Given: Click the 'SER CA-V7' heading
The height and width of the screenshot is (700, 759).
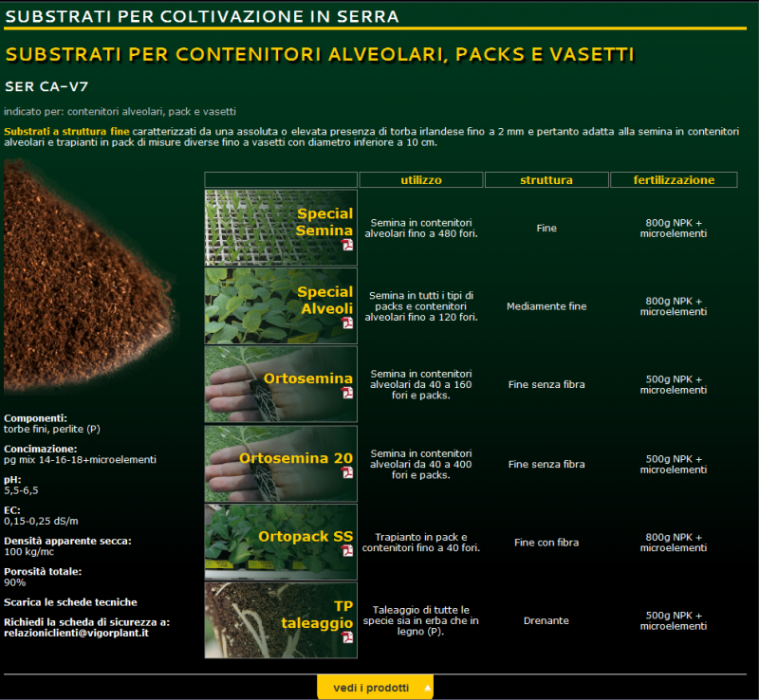Looking at the screenshot, I should click(46, 86).
